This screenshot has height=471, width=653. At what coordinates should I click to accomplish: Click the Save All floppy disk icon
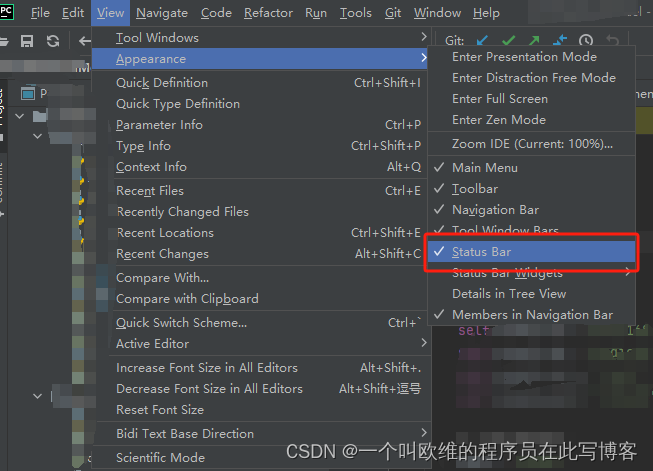coord(27,41)
